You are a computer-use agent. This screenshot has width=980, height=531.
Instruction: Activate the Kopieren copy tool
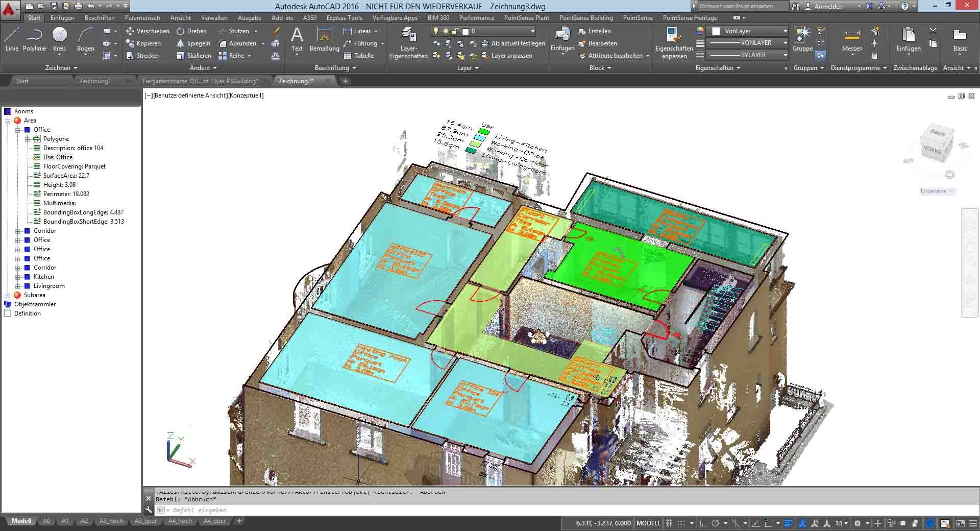[x=143, y=43]
